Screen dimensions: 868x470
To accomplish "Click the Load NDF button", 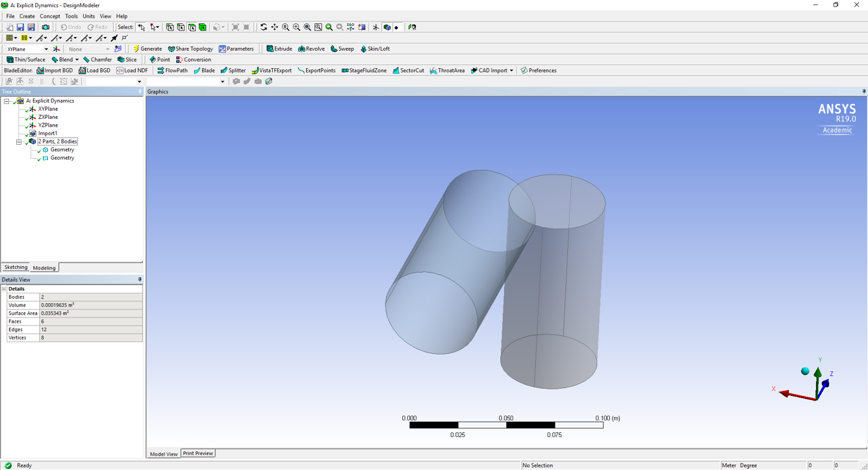I will [x=132, y=71].
